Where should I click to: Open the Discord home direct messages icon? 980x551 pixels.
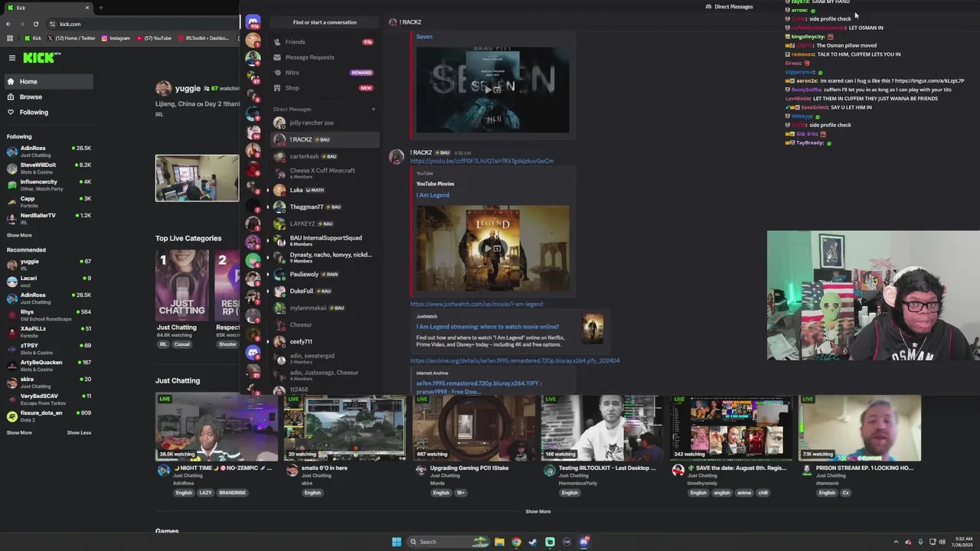(253, 23)
